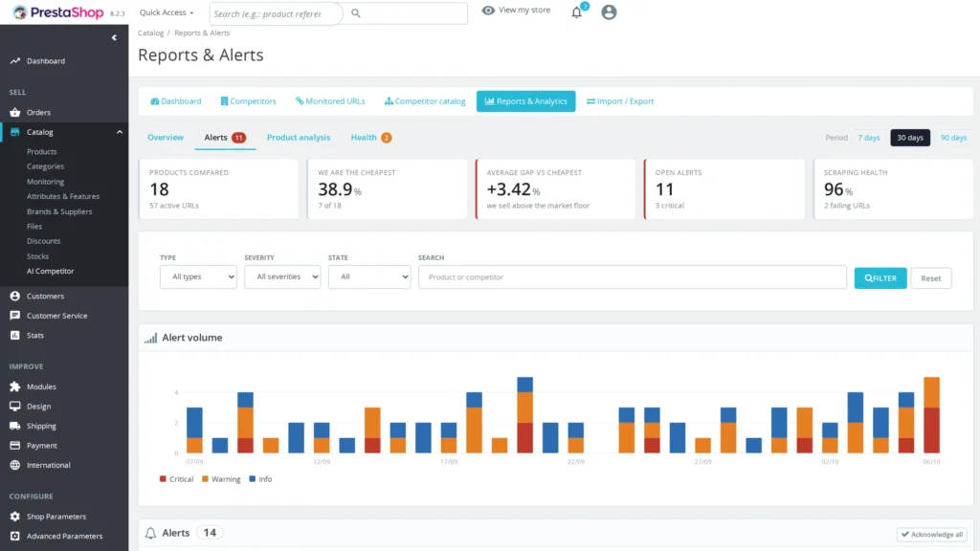Click the Dashboard trend icon in sidebar
The image size is (980, 551).
pos(15,60)
